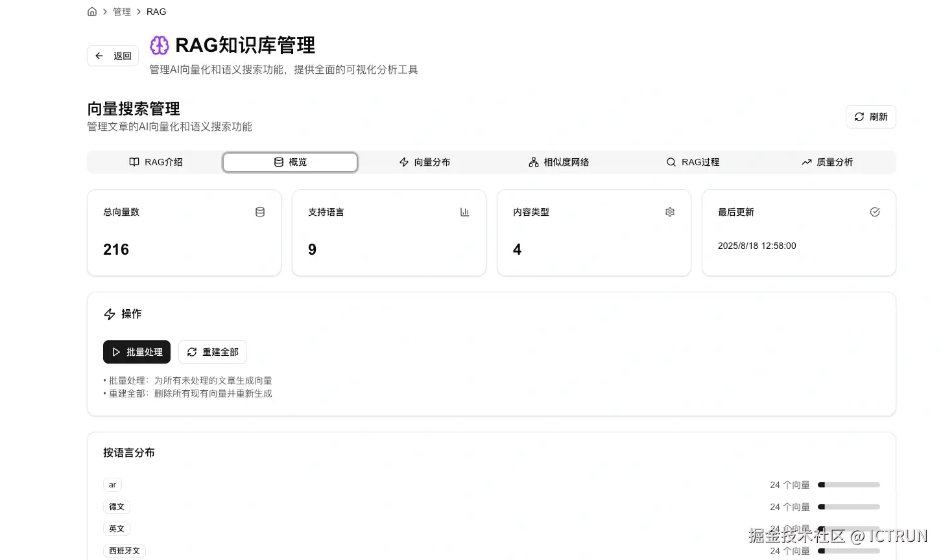Click the 德文 language badge
943x560 pixels.
117,507
